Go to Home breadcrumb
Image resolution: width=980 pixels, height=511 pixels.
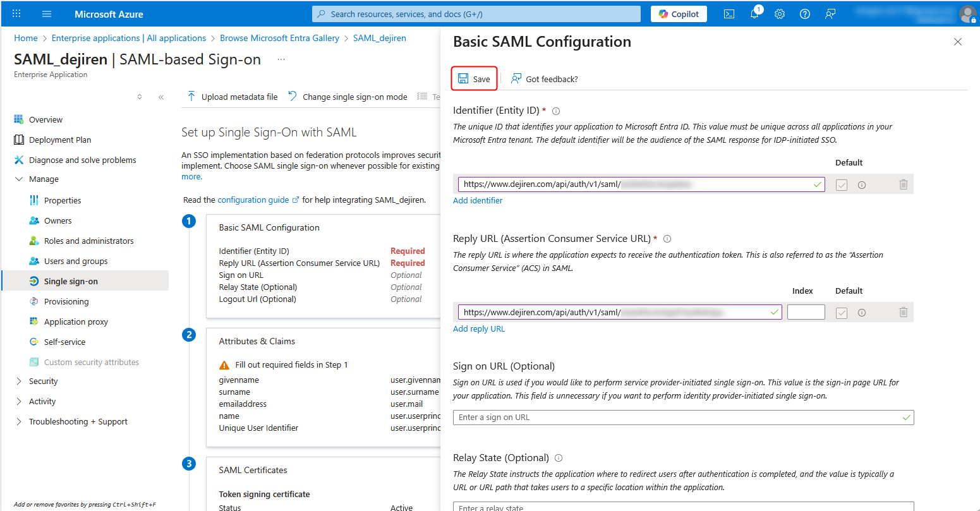tap(26, 38)
